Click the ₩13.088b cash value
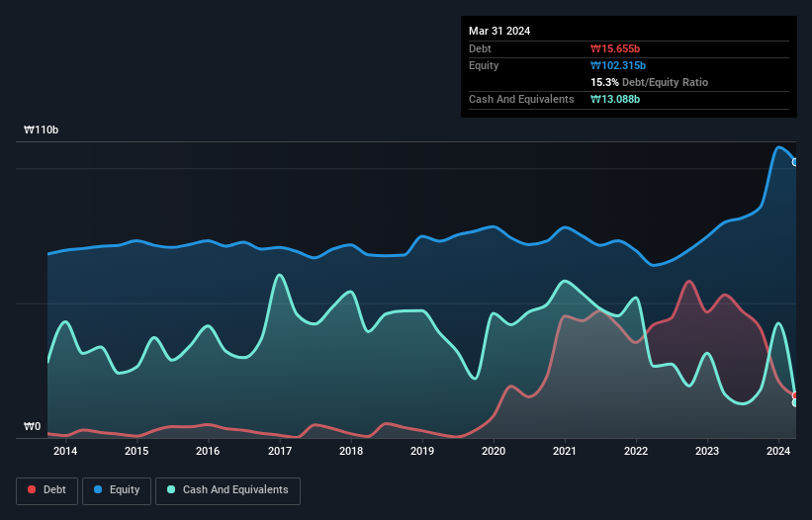Viewport: 812px width, 520px height. pyautogui.click(x=615, y=99)
